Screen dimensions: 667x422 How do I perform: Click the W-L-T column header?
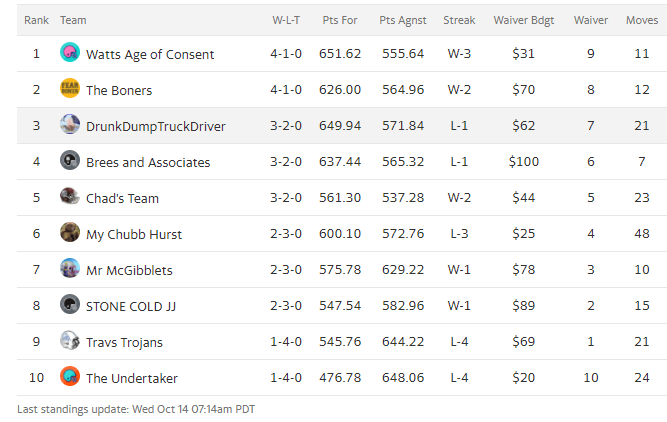tap(287, 20)
